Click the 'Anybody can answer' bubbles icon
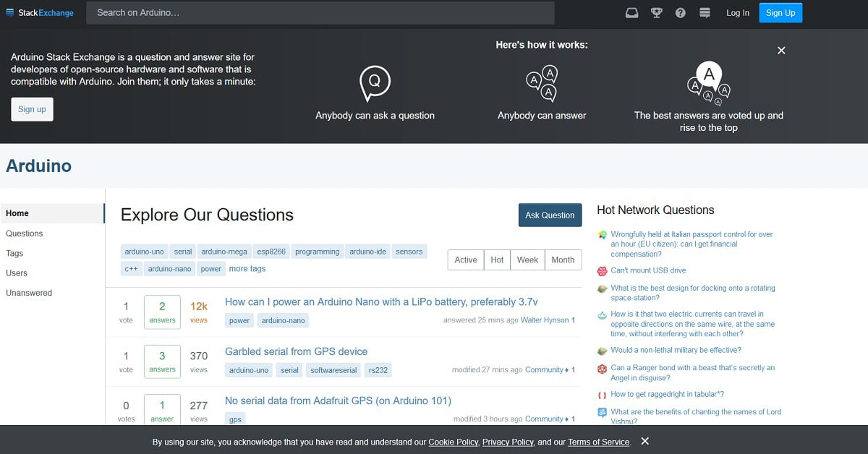The height and width of the screenshot is (454, 868). tap(542, 83)
